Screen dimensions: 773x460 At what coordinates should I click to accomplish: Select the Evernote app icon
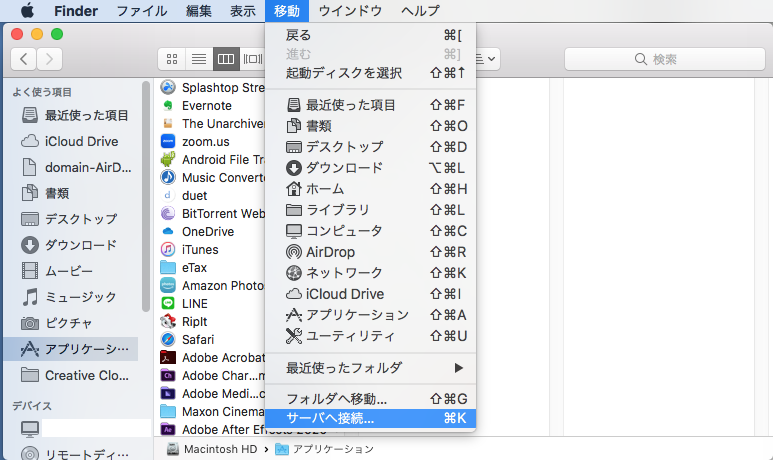[168, 106]
